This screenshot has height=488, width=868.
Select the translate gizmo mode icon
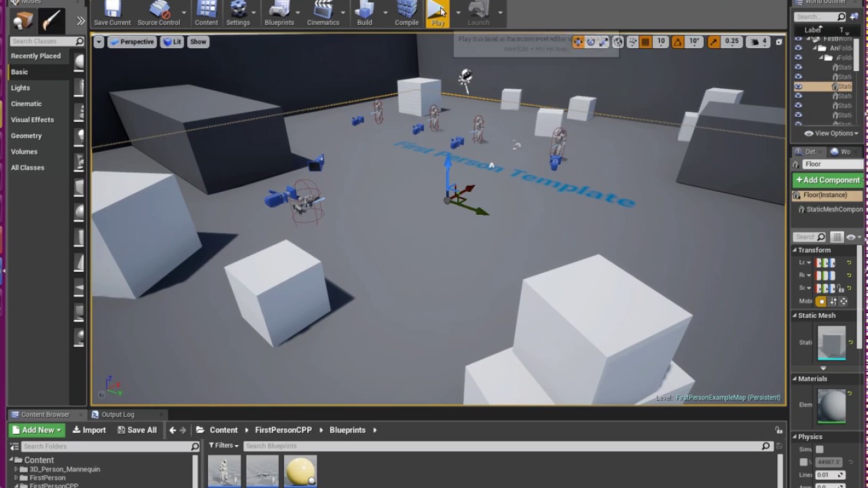click(578, 42)
